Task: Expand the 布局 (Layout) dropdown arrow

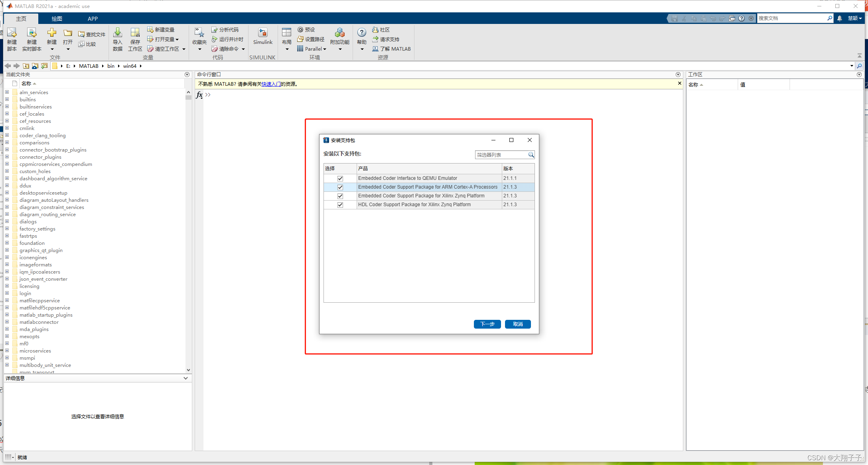Action: (286, 49)
